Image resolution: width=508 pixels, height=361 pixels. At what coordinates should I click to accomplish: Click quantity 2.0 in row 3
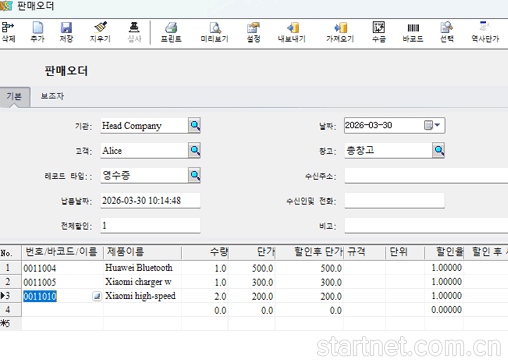(x=205, y=296)
